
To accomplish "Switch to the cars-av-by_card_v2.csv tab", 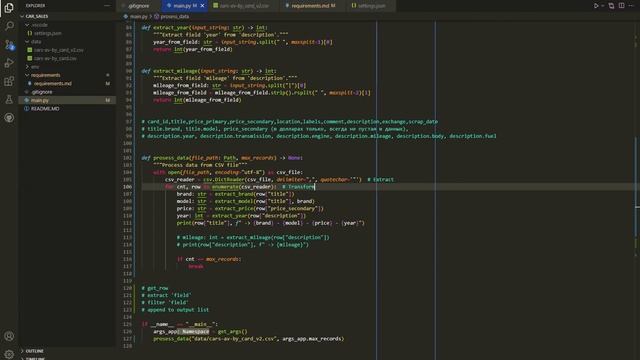I will pyautogui.click(x=244, y=6).
